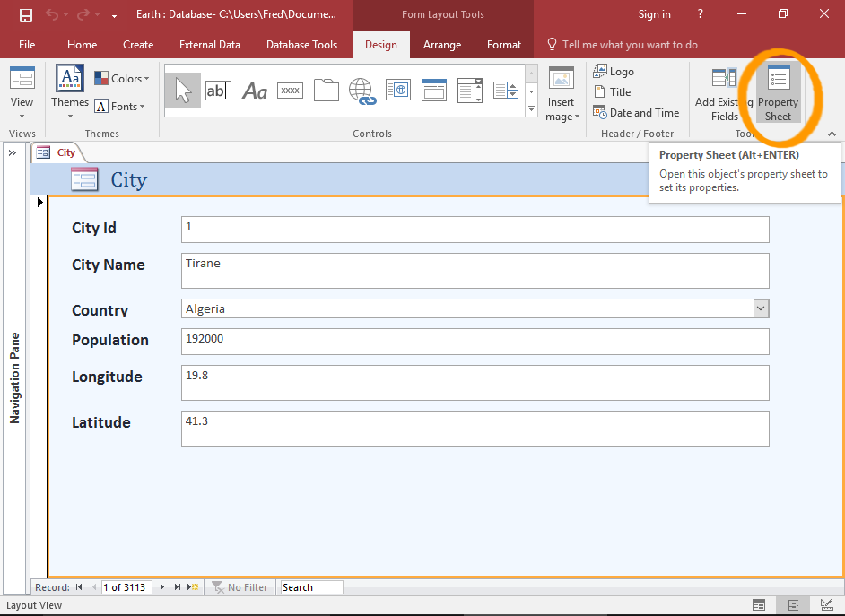The height and width of the screenshot is (616, 845).
Task: Pick the Hyperlink control icon
Action: (362, 91)
